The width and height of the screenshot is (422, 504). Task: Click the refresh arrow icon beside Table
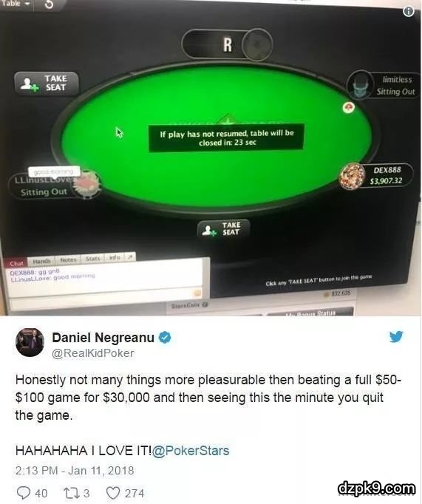[49, 4]
